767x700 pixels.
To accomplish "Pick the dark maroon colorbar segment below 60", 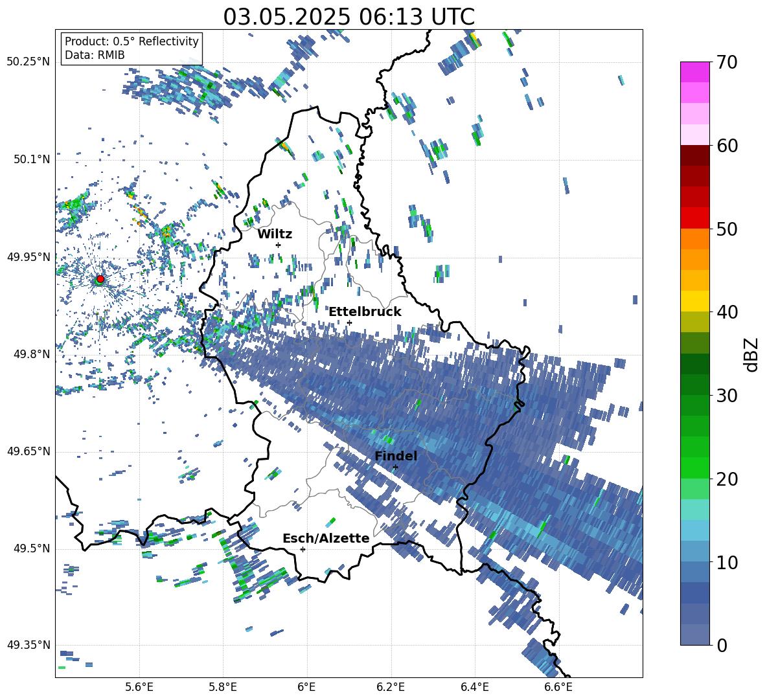I will 694,156.
